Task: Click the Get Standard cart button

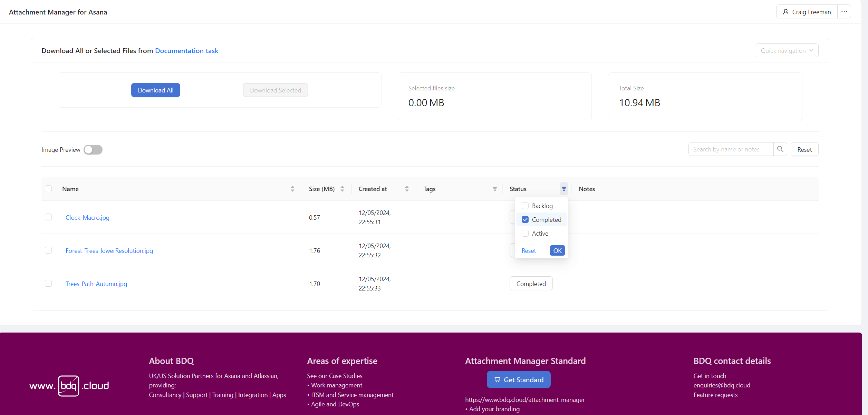Action: click(x=518, y=379)
